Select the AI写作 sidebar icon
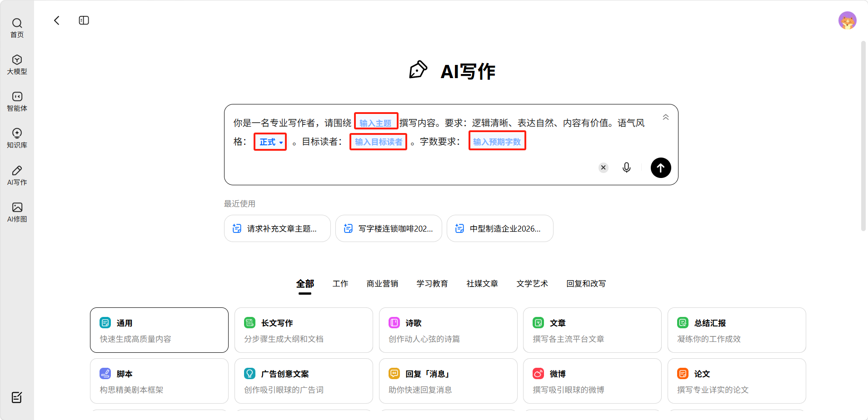Viewport: 868px width, 420px height. (17, 175)
